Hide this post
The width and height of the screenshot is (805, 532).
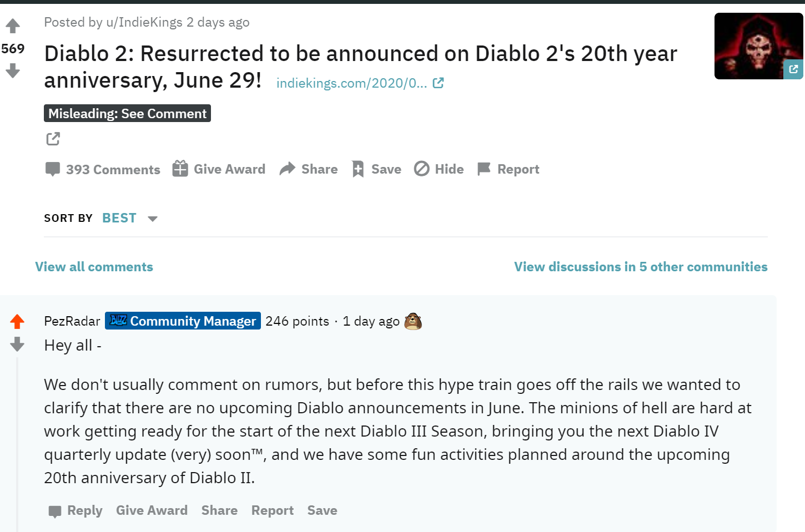click(439, 169)
